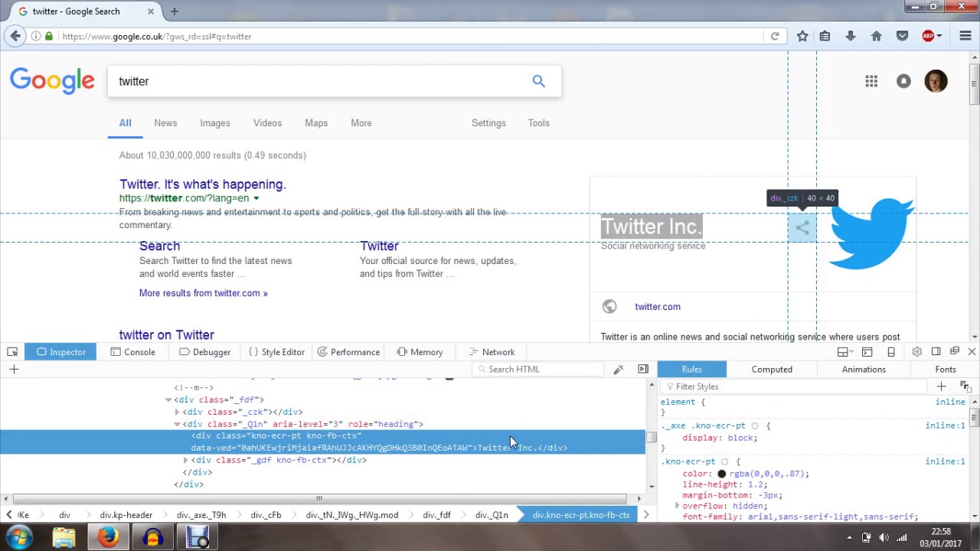The image size is (980, 551).
Task: Open the Images search tab on Google
Action: [x=215, y=123]
